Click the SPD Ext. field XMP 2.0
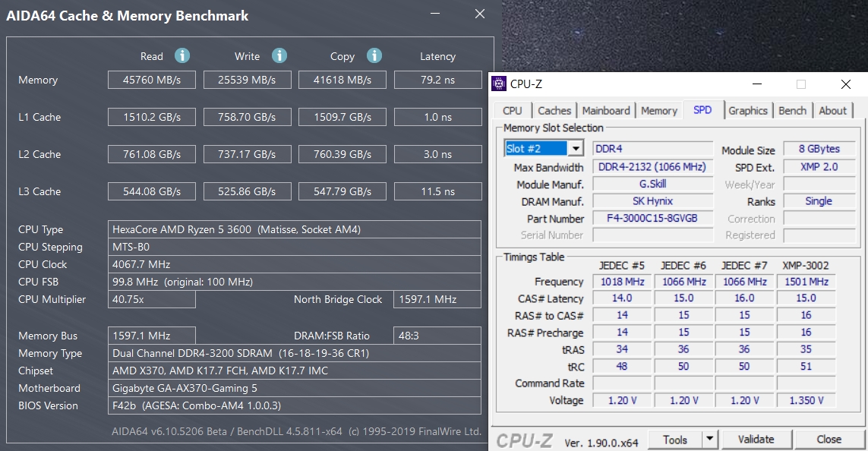 [x=819, y=166]
